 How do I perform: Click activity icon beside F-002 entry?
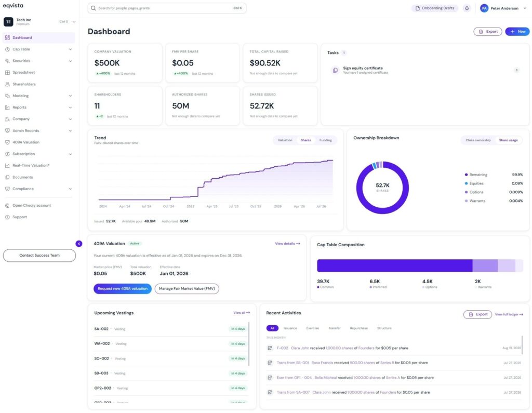(x=270, y=348)
